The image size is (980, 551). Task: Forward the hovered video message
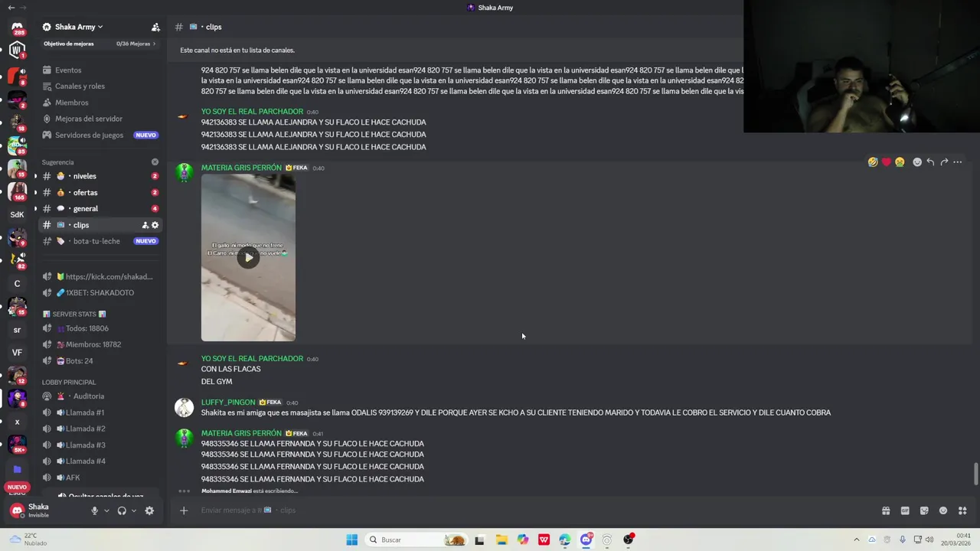[x=944, y=162]
